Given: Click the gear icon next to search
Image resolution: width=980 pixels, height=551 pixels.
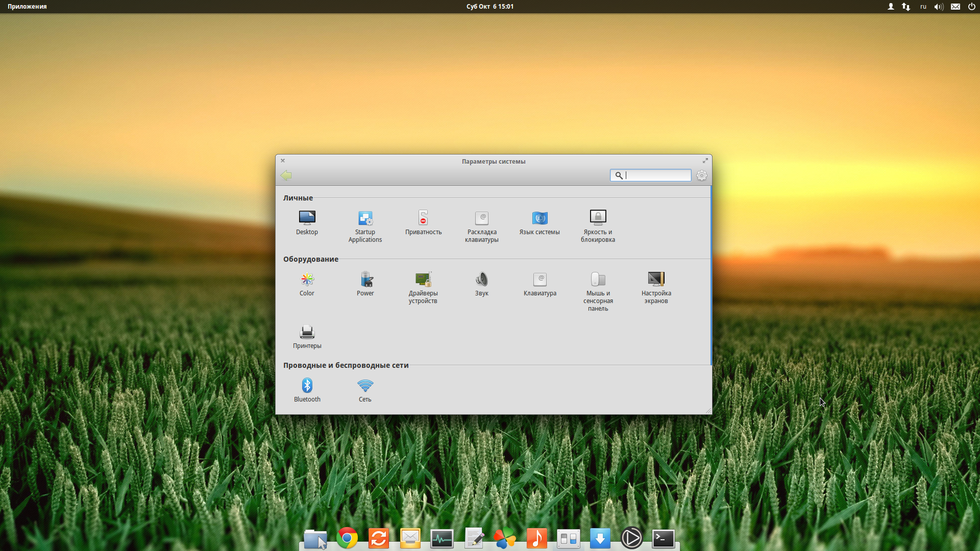Looking at the screenshot, I should click(702, 176).
